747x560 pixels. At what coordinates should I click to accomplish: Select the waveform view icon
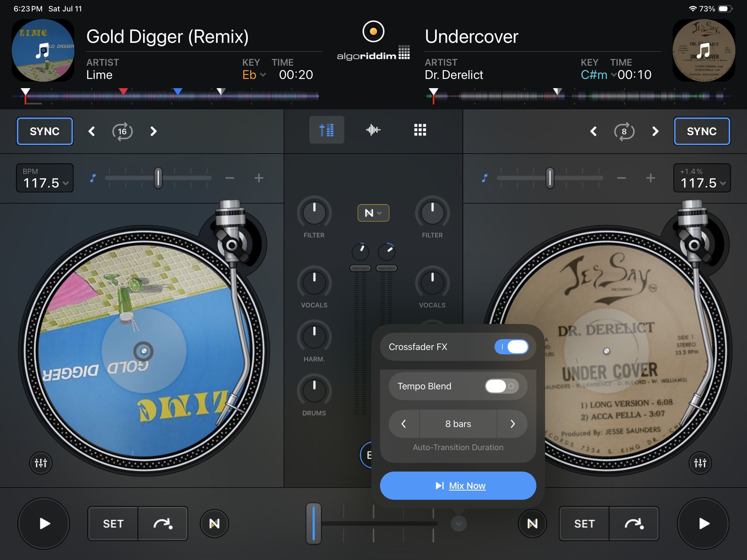pyautogui.click(x=373, y=130)
